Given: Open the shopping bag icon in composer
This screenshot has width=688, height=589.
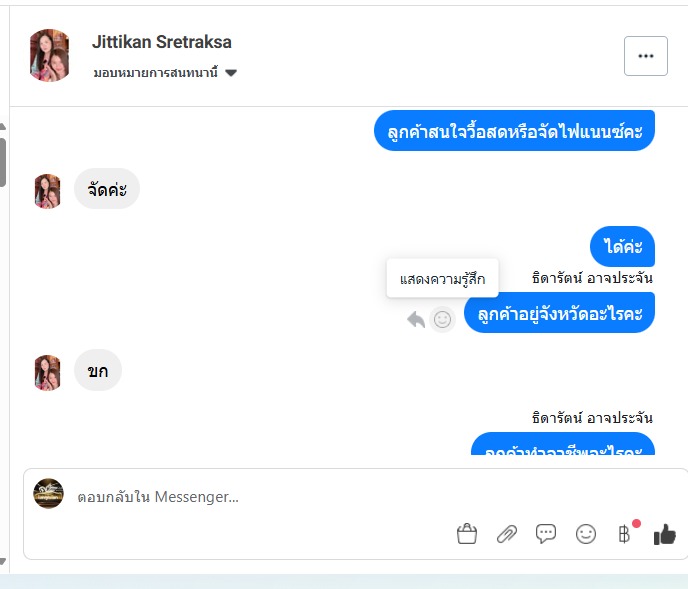Looking at the screenshot, I should click(467, 534).
